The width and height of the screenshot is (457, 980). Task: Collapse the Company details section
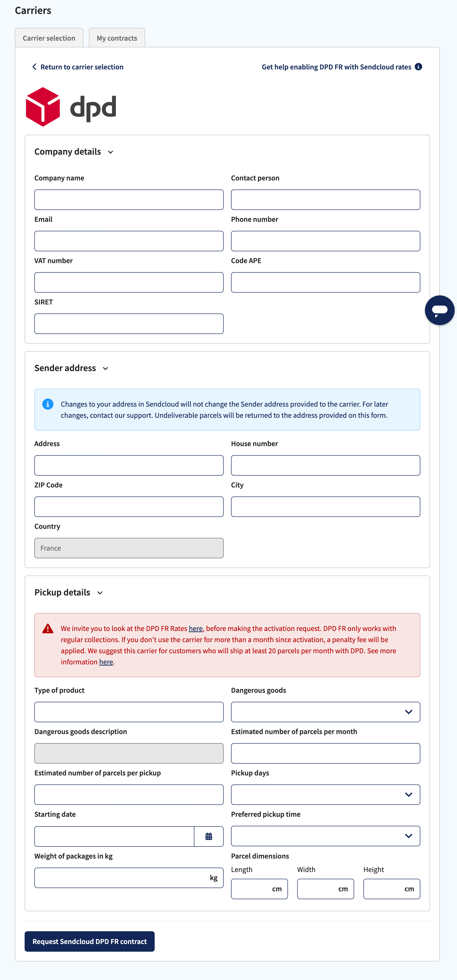[111, 152]
